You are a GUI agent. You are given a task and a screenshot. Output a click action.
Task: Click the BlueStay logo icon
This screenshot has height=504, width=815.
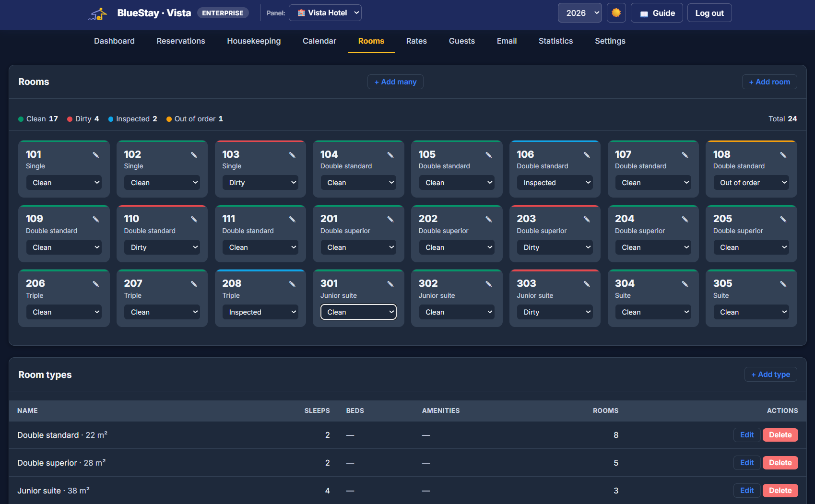98,13
